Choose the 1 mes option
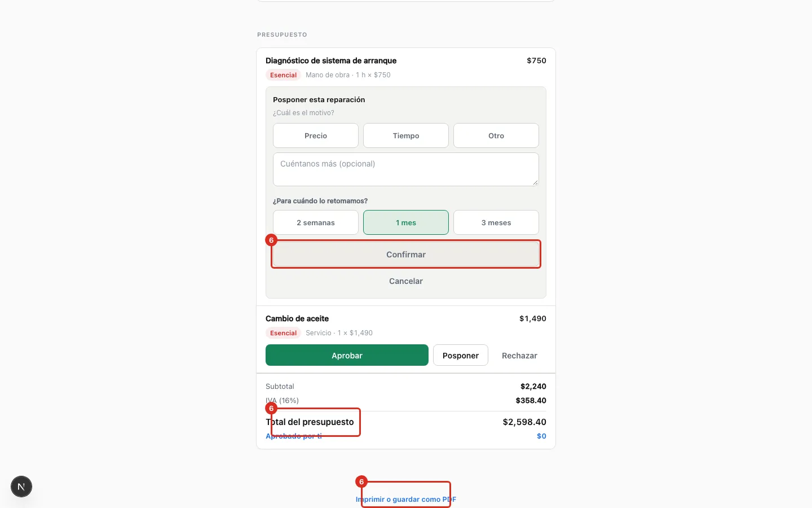812x508 pixels. click(x=406, y=222)
